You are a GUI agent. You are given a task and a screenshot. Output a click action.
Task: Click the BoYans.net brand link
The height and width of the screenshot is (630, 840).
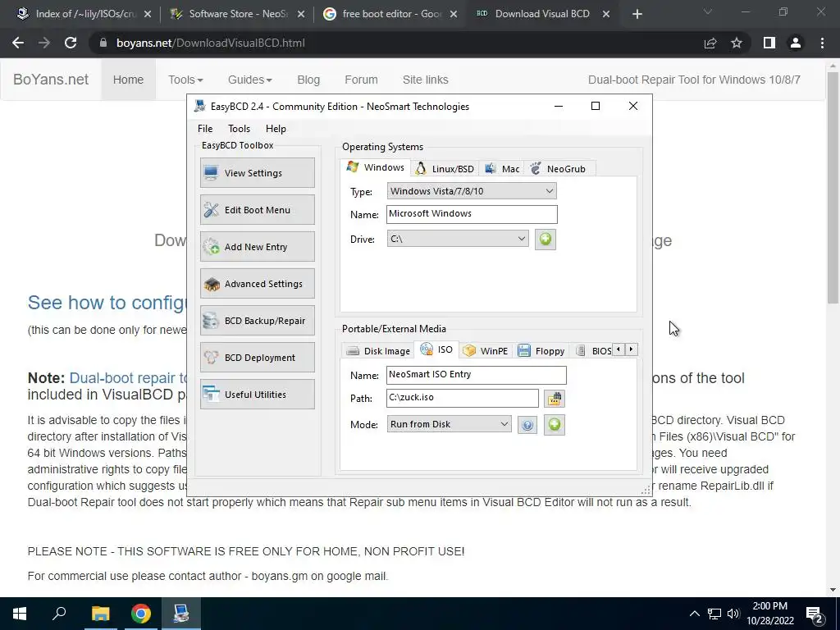coord(51,80)
